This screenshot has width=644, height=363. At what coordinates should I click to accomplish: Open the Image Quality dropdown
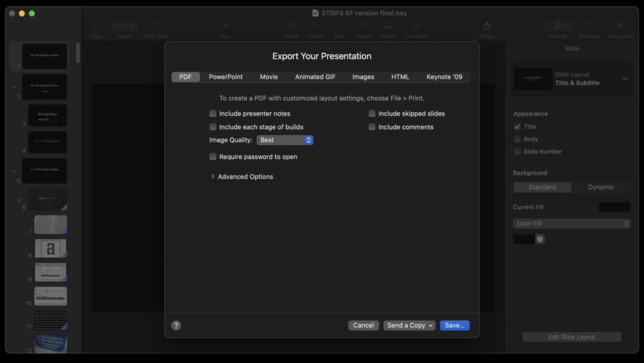point(285,140)
